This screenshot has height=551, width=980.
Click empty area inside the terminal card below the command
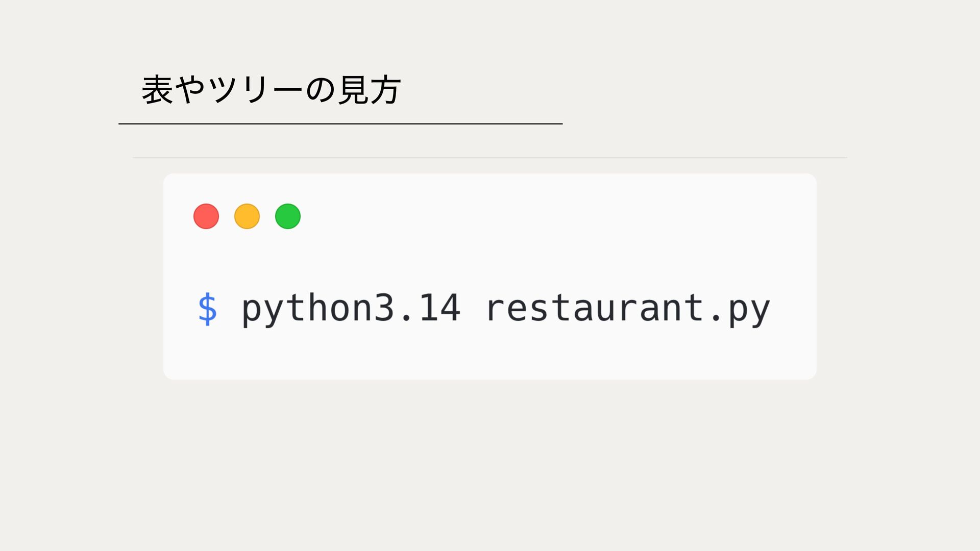point(490,357)
